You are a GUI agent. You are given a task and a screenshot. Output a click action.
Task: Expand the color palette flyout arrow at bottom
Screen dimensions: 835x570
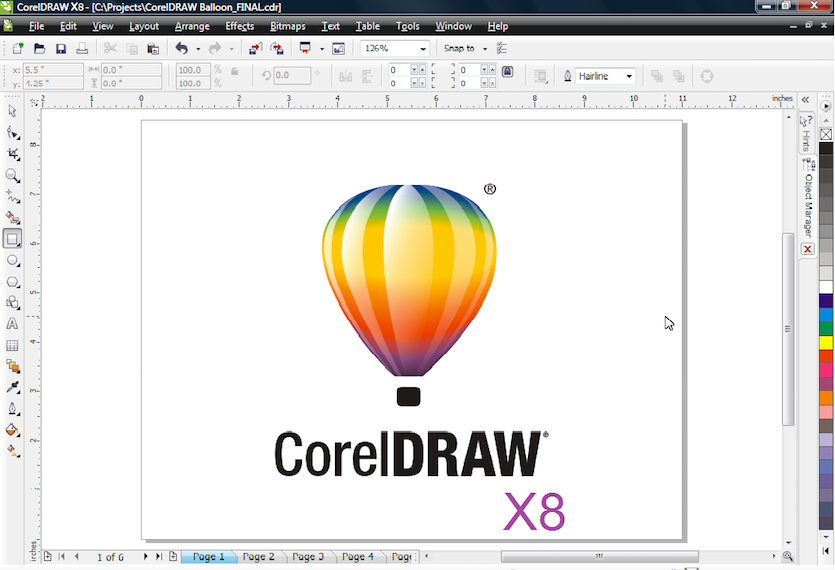click(826, 551)
